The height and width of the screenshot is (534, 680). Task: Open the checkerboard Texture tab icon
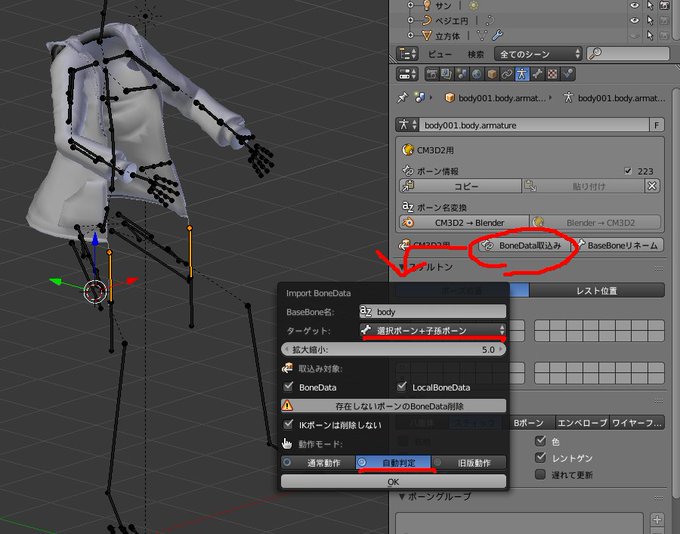click(x=552, y=74)
